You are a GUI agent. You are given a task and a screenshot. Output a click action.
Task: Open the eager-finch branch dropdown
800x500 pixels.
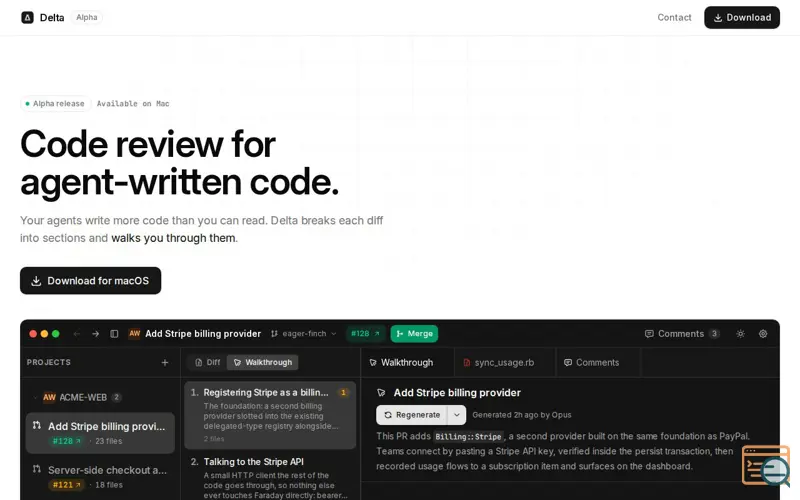[x=304, y=334]
